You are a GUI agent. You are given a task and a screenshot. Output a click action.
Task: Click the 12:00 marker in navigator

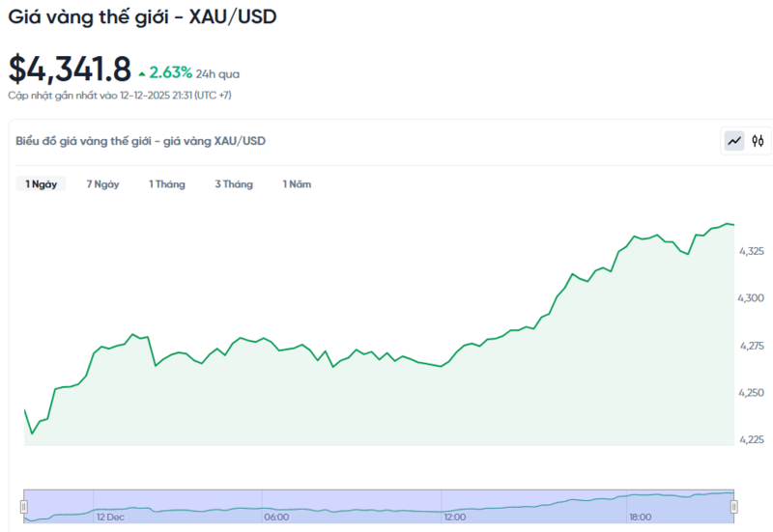point(455,518)
